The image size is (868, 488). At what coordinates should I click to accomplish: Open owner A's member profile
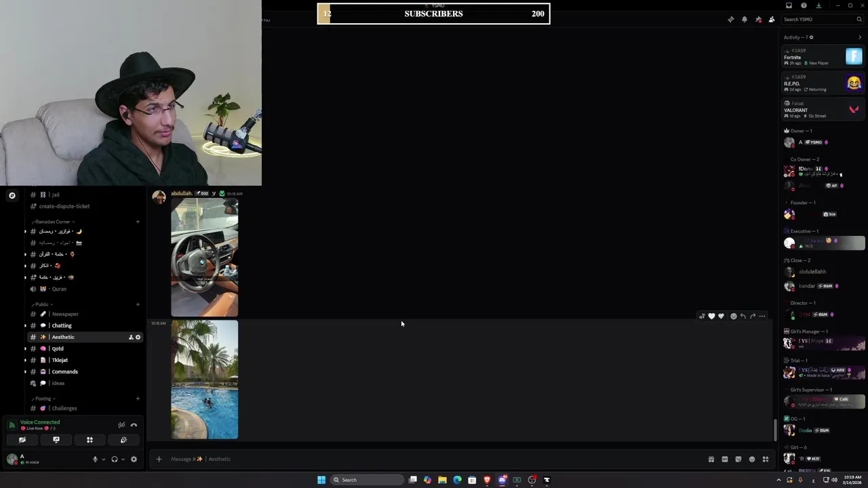coord(823,142)
